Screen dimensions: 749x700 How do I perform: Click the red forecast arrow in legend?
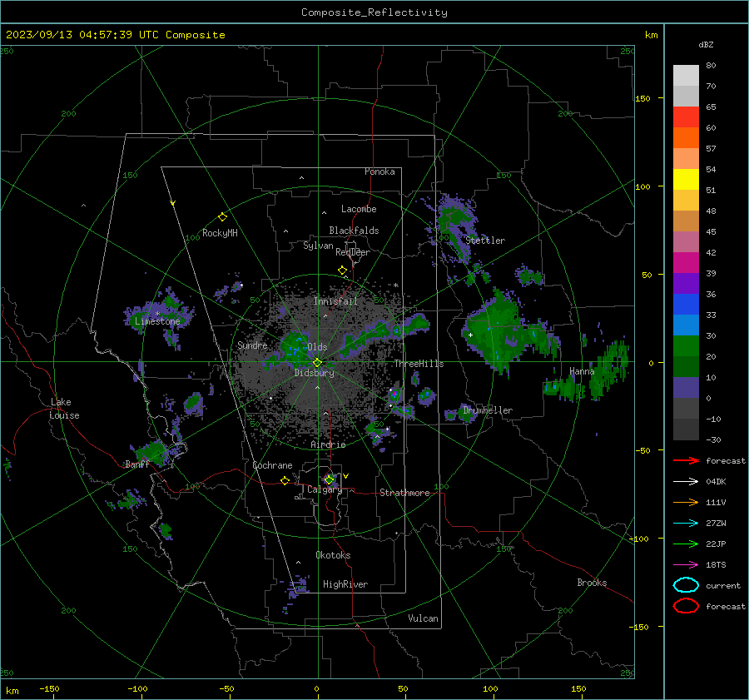[x=686, y=460]
